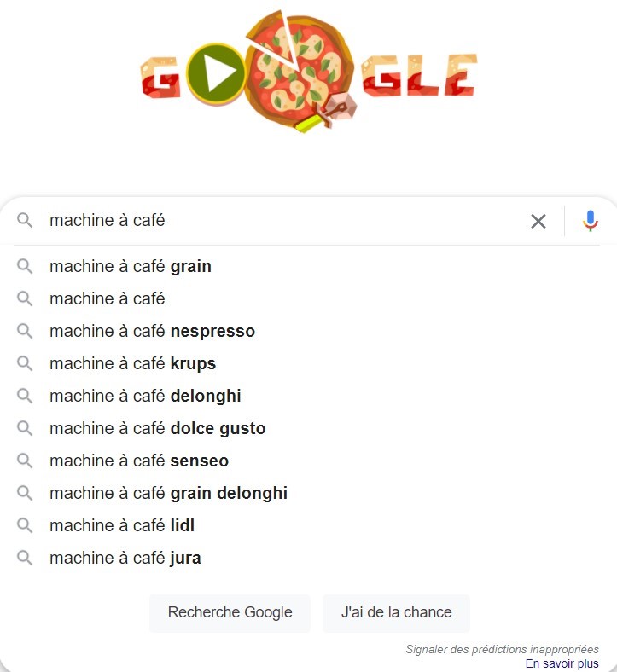
Task: Choose suggestion "machine à café nespresso"
Action: [x=152, y=331]
